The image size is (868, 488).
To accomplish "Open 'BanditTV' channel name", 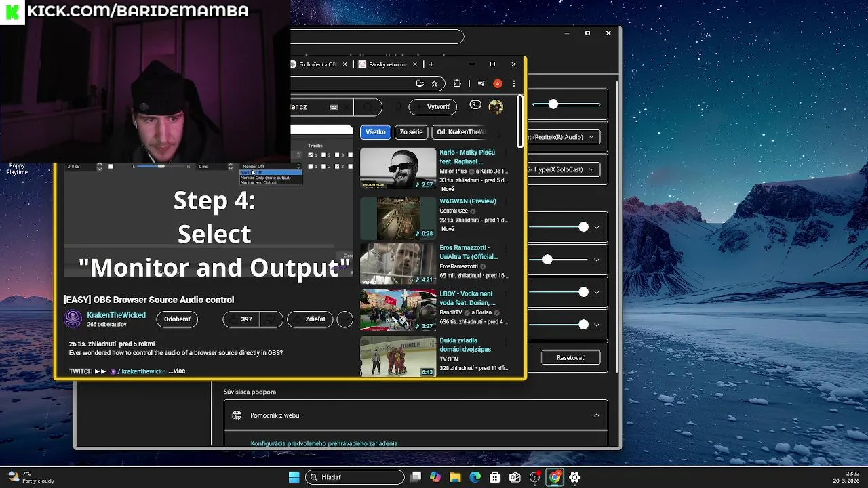I will pyautogui.click(x=452, y=312).
